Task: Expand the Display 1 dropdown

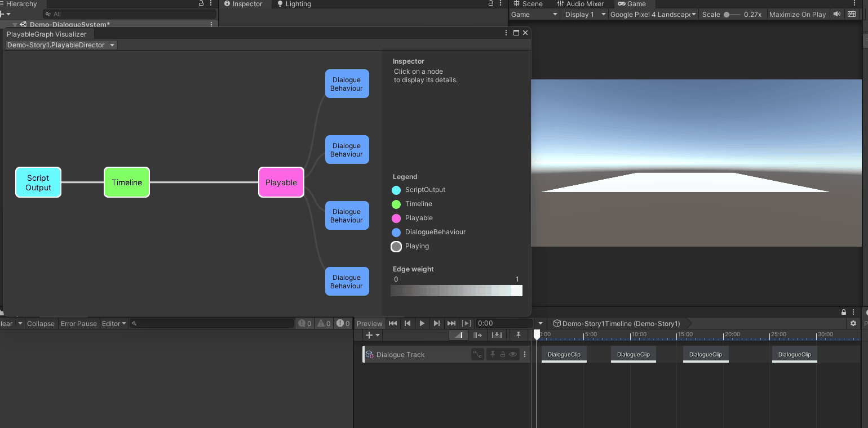Action: [585, 15]
